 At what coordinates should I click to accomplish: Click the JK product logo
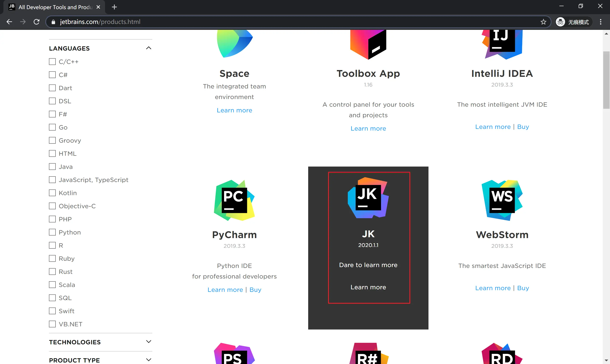coord(368,198)
